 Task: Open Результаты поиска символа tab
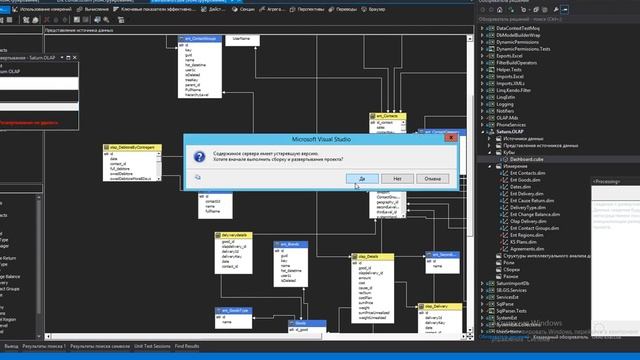(x=100, y=347)
